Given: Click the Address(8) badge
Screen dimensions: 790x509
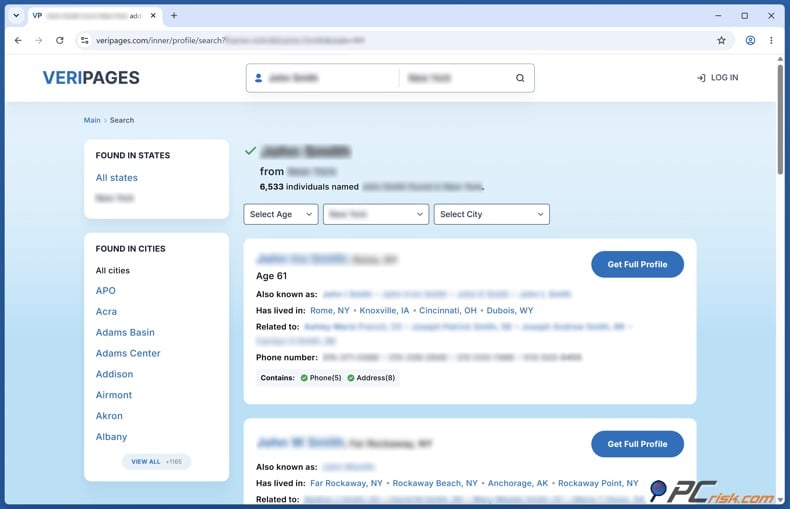Looking at the screenshot, I should (371, 377).
